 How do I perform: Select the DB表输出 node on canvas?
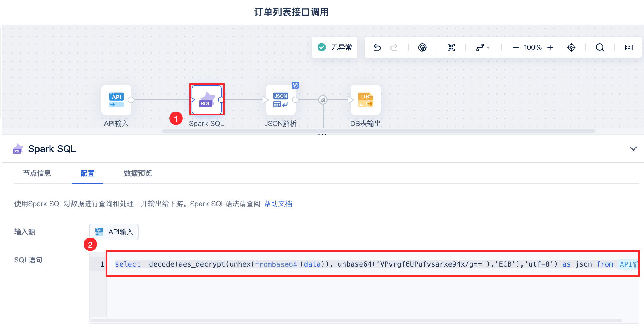365,100
